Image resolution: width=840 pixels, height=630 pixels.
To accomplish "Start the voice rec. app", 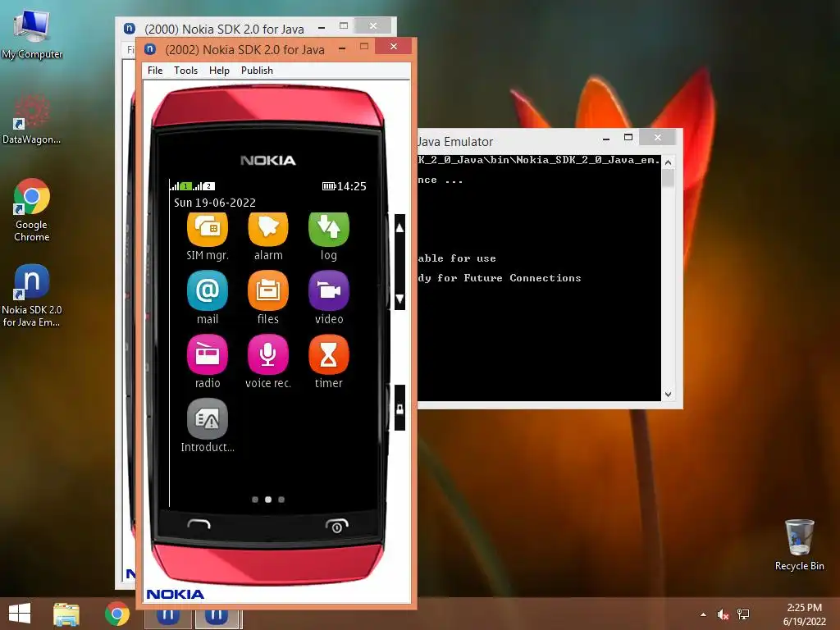I will coord(268,354).
